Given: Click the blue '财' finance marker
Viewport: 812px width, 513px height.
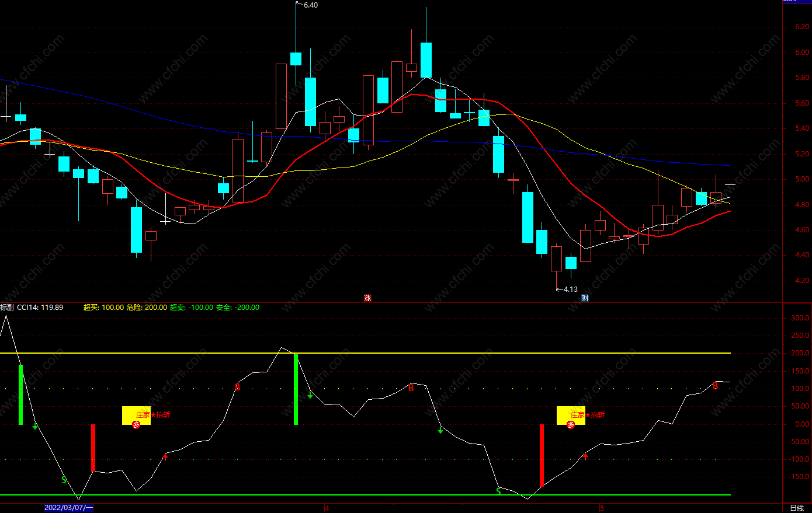Looking at the screenshot, I should (x=585, y=298).
